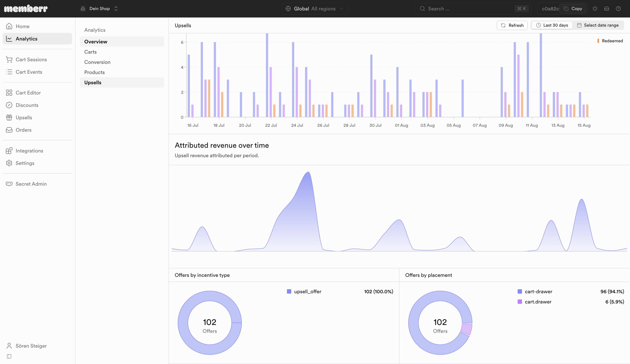This screenshot has height=364, width=630.
Task: Toggle Select date range option
Action: coord(598,25)
